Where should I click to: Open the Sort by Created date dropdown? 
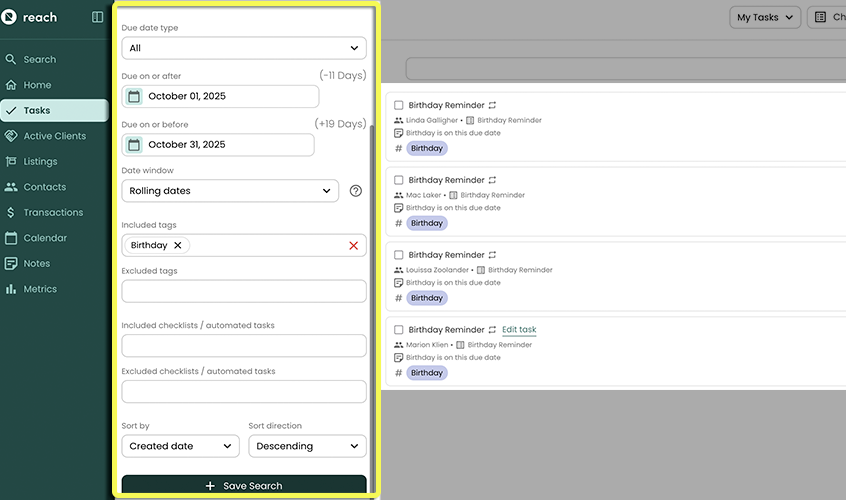pos(180,446)
